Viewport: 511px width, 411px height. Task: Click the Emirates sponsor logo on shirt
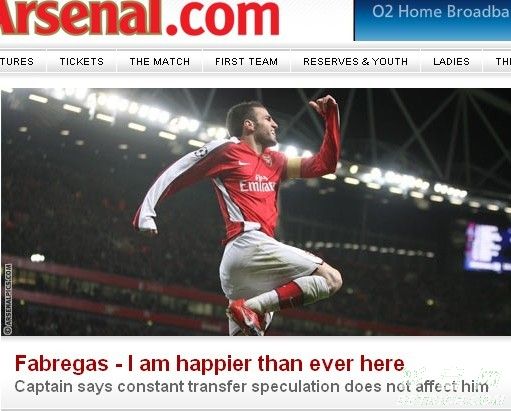pyautogui.click(x=257, y=183)
